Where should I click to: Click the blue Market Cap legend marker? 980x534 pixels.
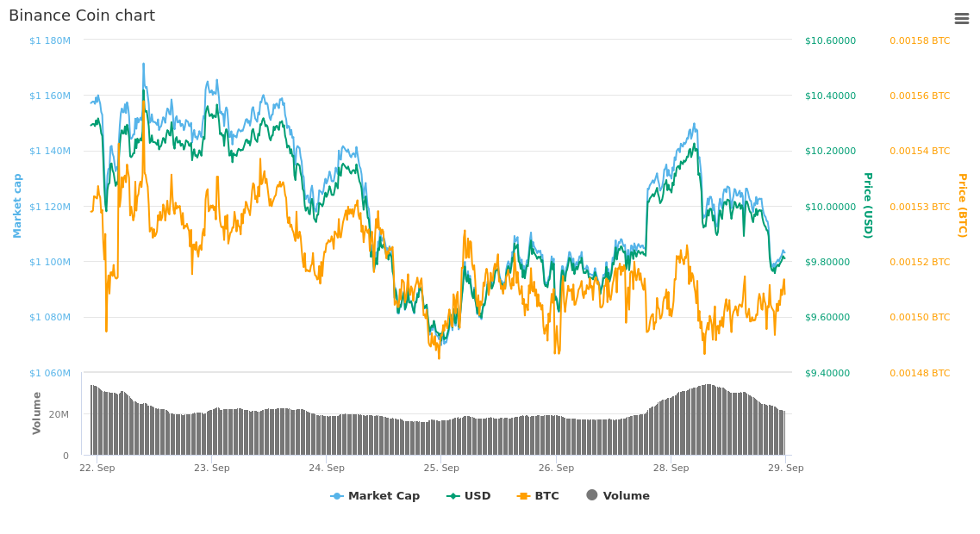point(338,496)
